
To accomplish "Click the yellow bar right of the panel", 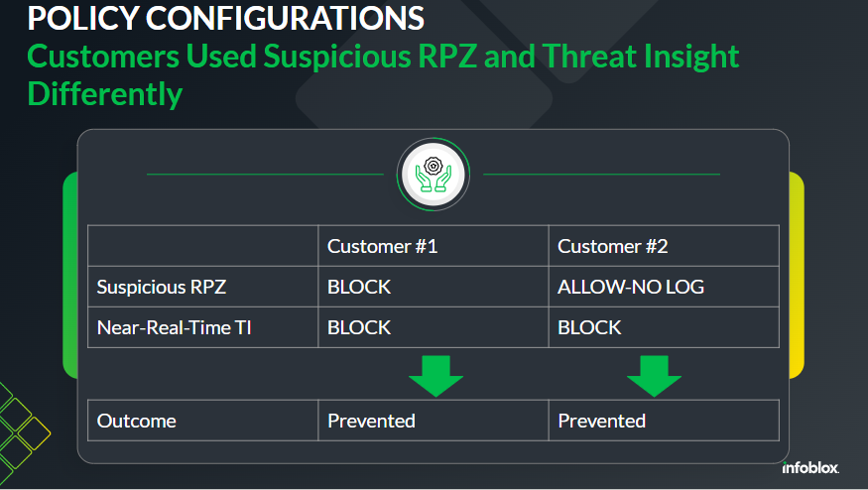I will click(x=796, y=275).
